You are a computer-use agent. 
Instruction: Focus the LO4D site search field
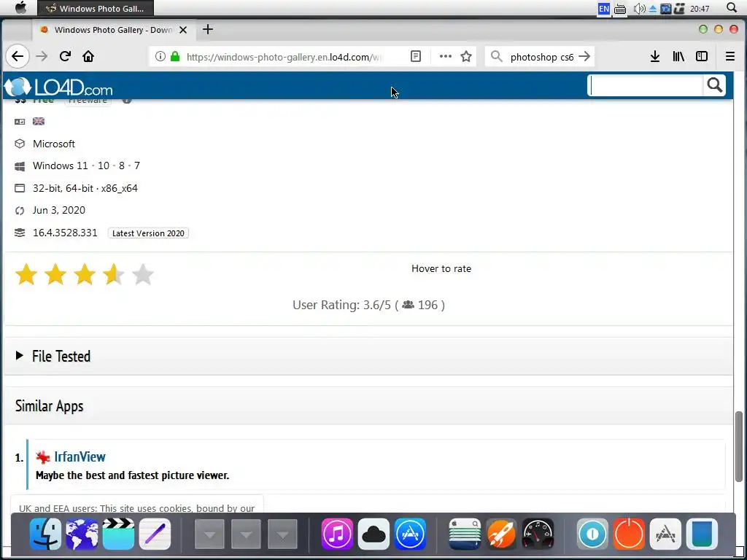click(646, 86)
